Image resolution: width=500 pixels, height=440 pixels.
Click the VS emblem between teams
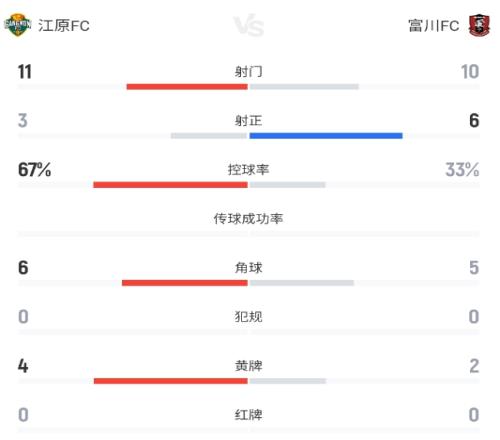tap(249, 25)
